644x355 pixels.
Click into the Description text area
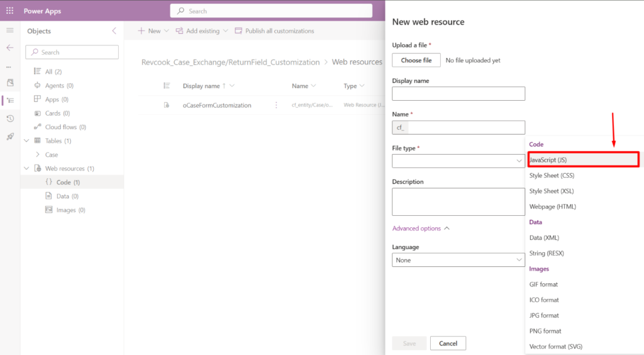(458, 202)
